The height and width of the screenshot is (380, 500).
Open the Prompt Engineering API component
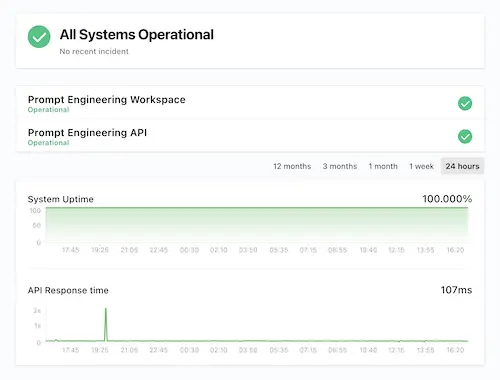(250, 137)
